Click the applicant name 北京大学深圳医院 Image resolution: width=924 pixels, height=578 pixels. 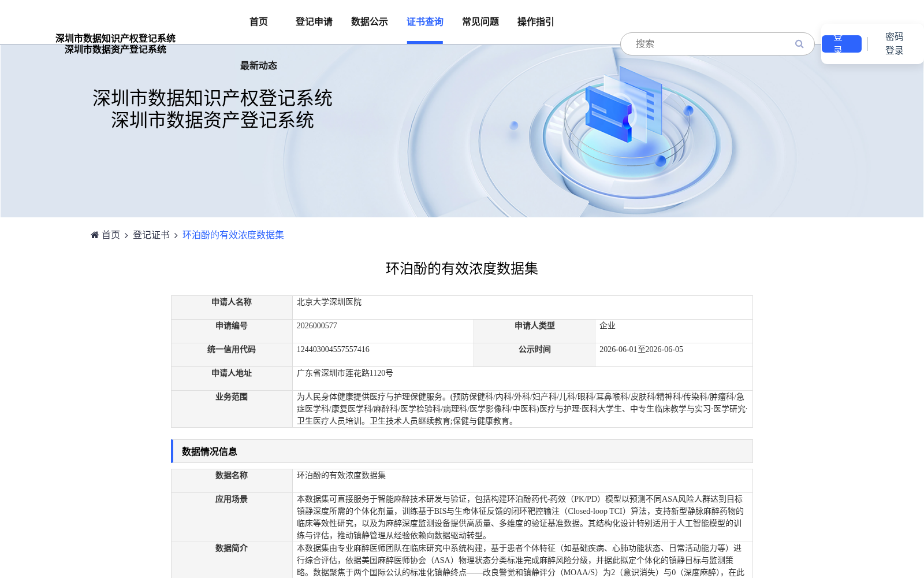pyautogui.click(x=329, y=302)
